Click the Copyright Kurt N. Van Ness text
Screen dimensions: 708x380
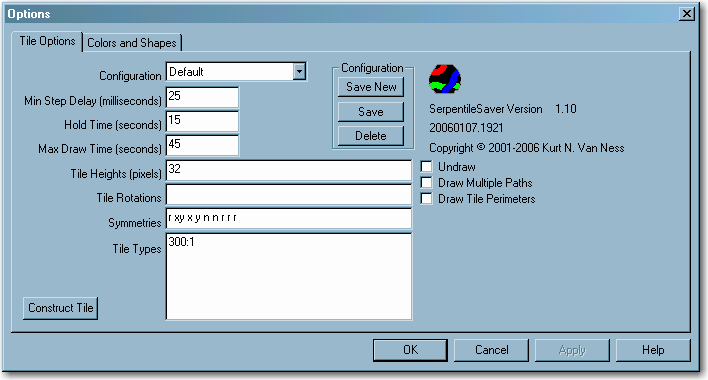(x=526, y=148)
